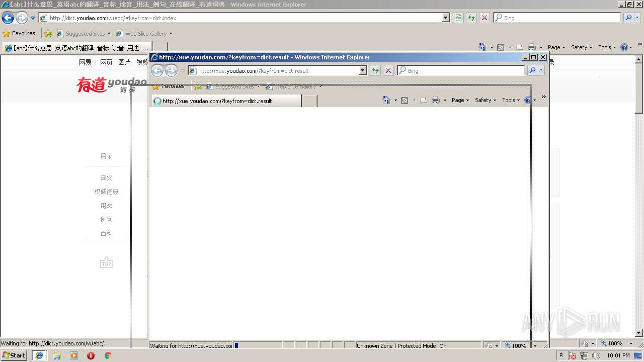Open the Help icon in front window
Image resolution: width=644 pixels, height=362 pixels.
tap(528, 100)
